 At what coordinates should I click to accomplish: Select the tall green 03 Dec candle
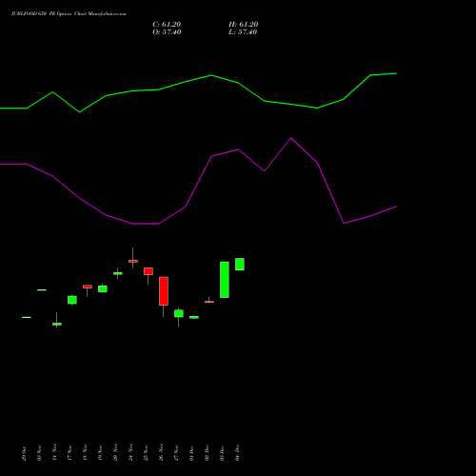point(225,280)
